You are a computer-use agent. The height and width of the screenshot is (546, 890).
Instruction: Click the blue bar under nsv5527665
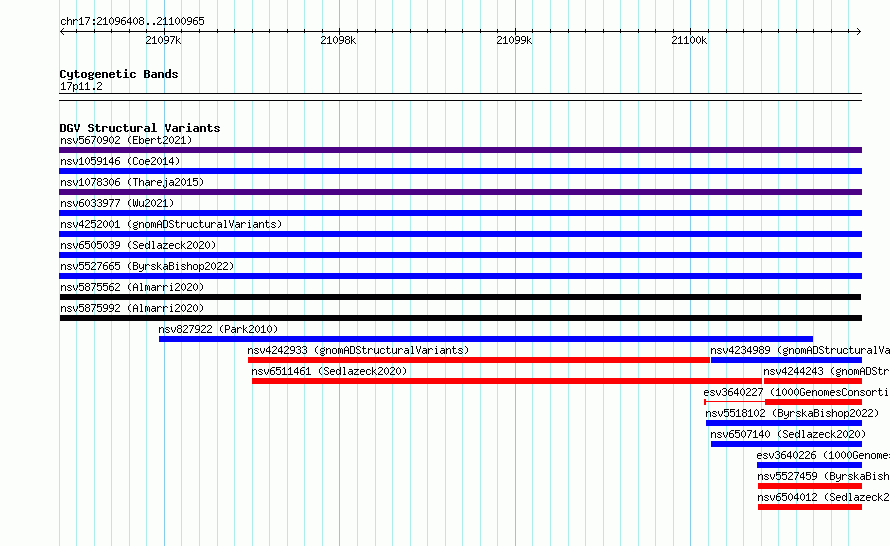click(x=460, y=276)
